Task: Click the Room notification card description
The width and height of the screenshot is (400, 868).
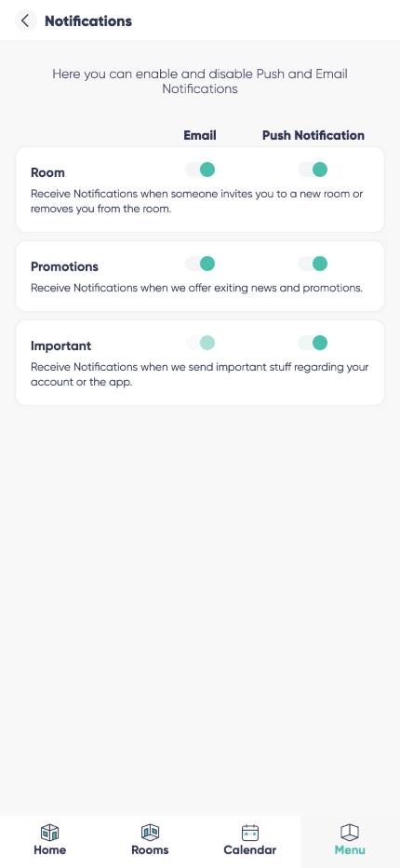Action: pyautogui.click(x=196, y=201)
